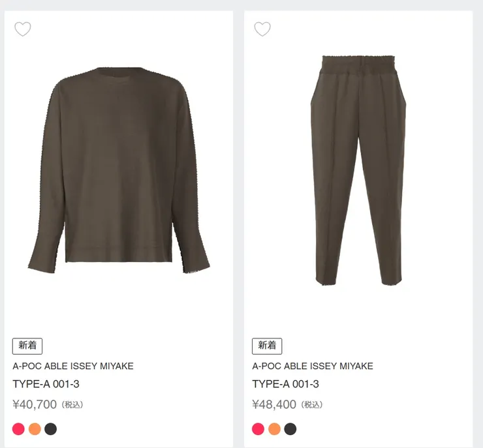Pick the black swatch under the ¥48,400 item
This screenshot has width=483, height=448.
pyautogui.click(x=290, y=429)
